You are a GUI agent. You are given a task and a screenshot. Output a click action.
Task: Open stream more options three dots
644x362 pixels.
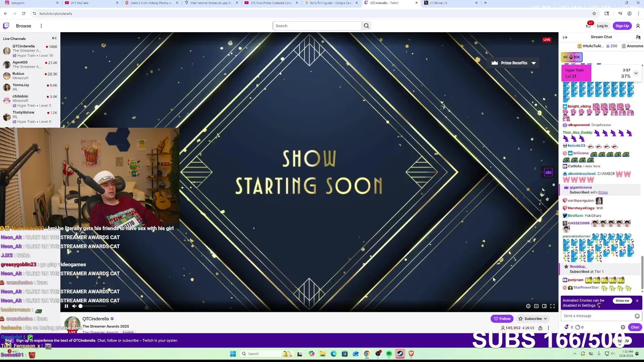(548, 328)
